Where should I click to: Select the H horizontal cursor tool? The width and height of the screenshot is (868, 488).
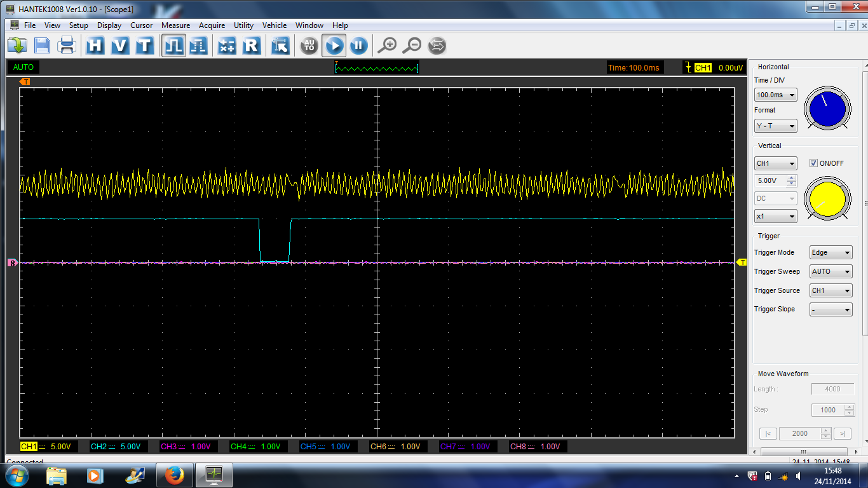coord(95,45)
